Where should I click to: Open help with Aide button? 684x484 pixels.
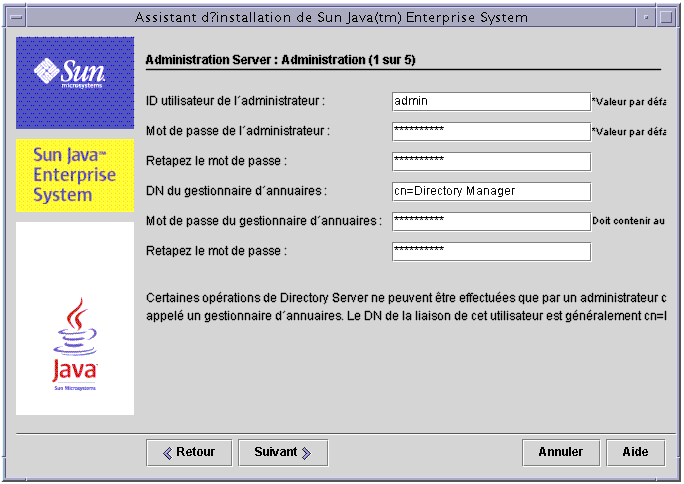click(x=636, y=453)
